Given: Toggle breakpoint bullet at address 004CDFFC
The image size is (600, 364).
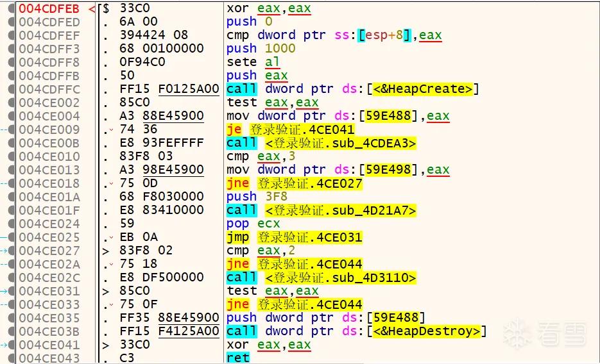Looking at the screenshot, I should (12, 89).
